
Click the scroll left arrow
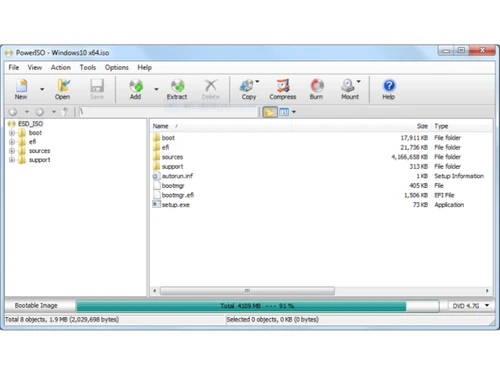[154, 291]
